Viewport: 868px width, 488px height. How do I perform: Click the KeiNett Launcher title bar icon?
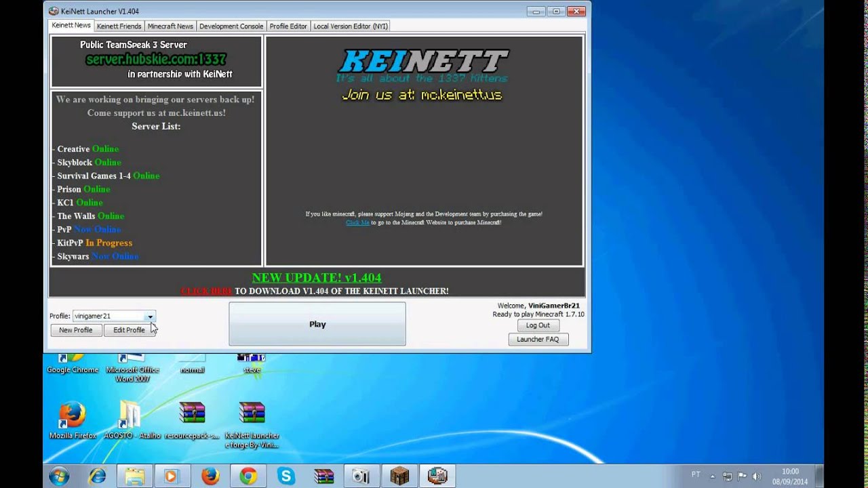54,11
